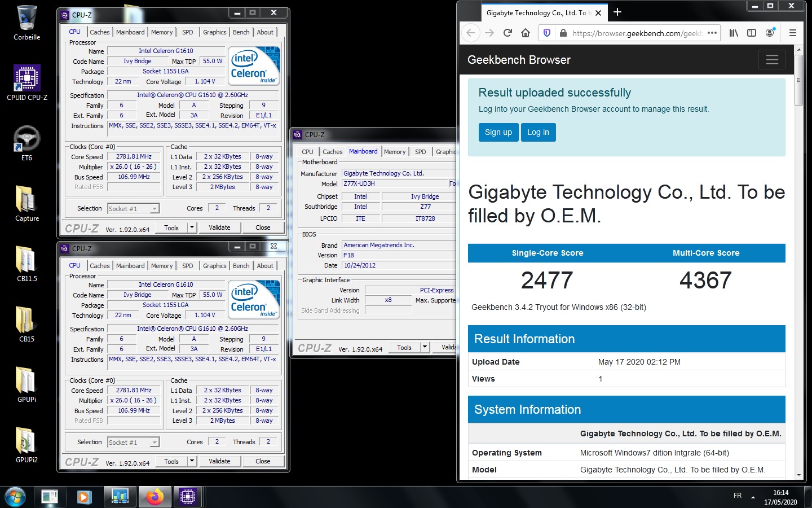Click the Log in button on Geekbench
Screen dimensions: 812x508
[x=538, y=132]
